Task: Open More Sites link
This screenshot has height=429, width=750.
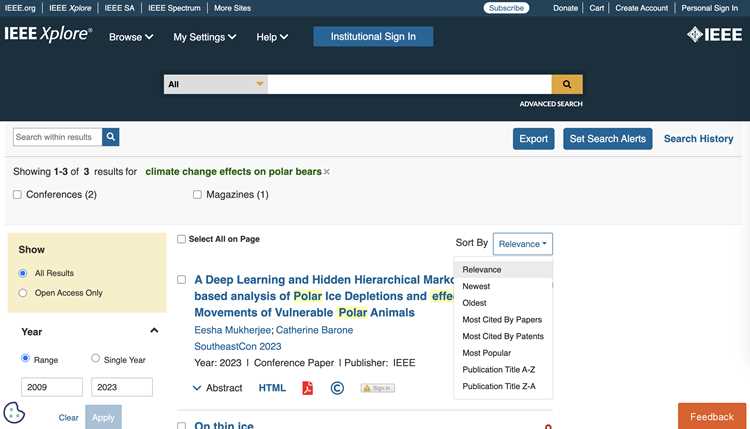Action: pos(232,8)
